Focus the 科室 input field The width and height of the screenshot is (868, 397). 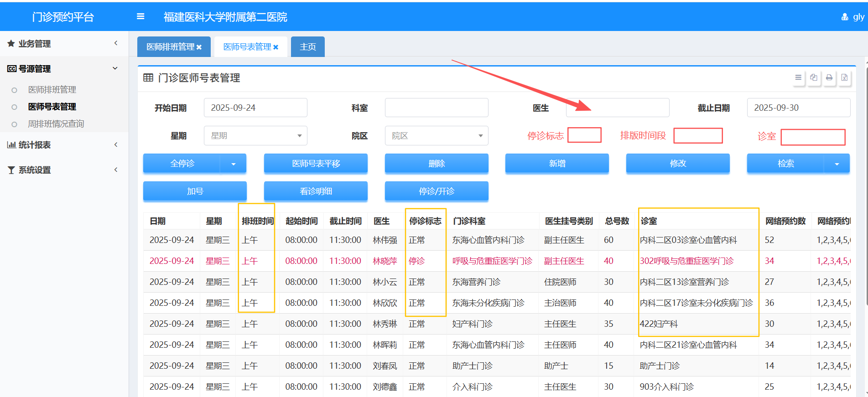click(x=437, y=108)
